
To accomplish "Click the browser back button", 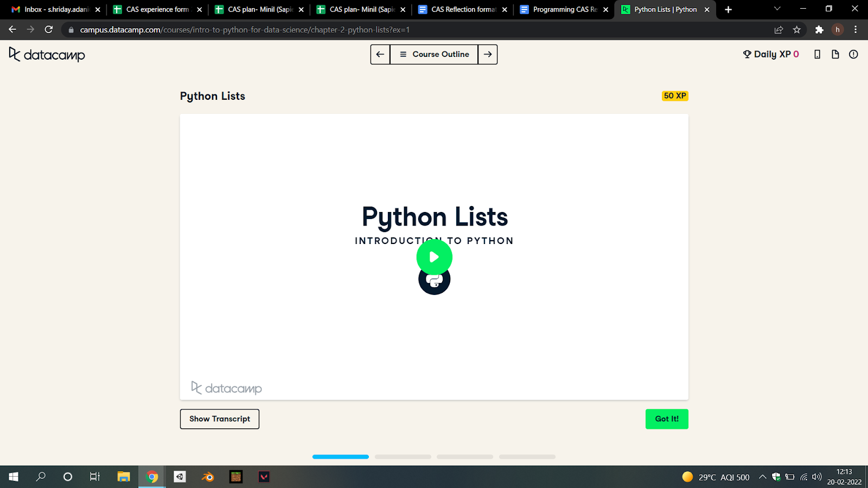I will tap(12, 30).
